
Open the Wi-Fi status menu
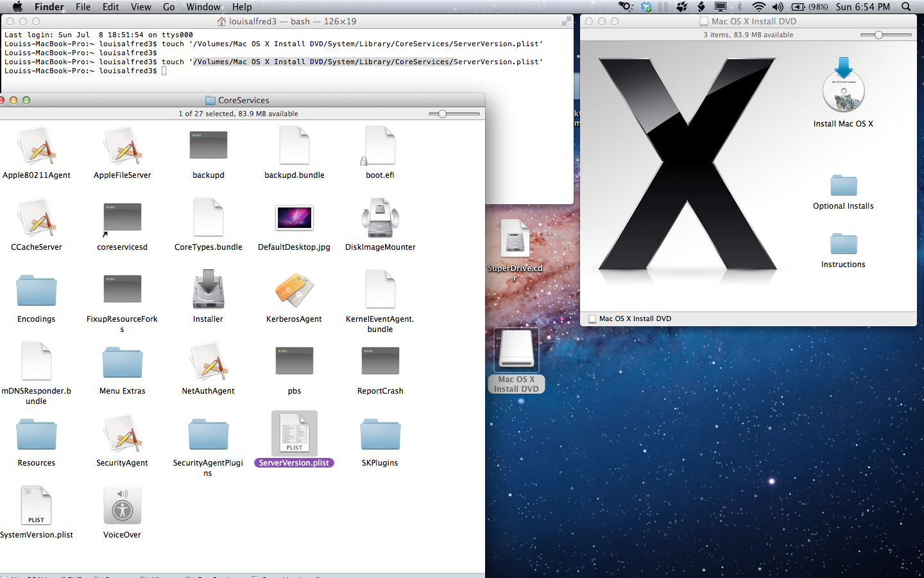(758, 7)
